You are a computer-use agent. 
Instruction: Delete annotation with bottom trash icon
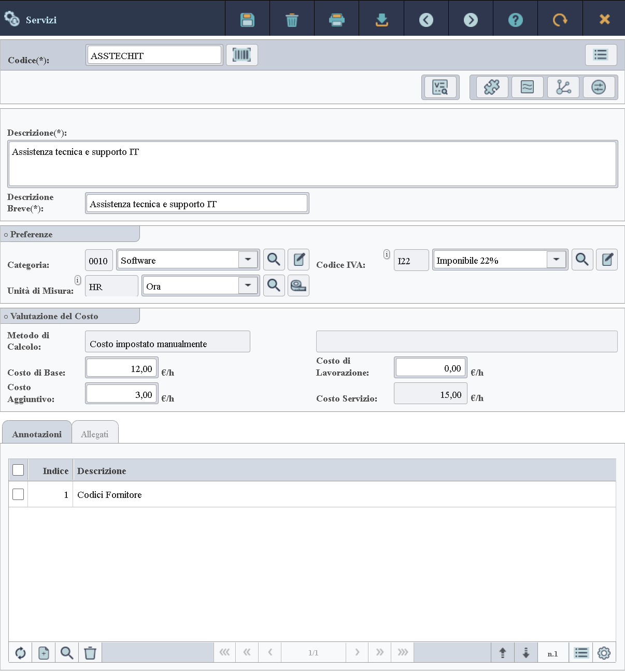pyautogui.click(x=90, y=653)
